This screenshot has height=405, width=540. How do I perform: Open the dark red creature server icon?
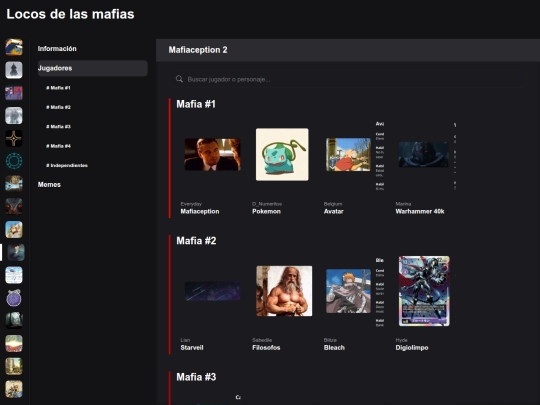14,207
